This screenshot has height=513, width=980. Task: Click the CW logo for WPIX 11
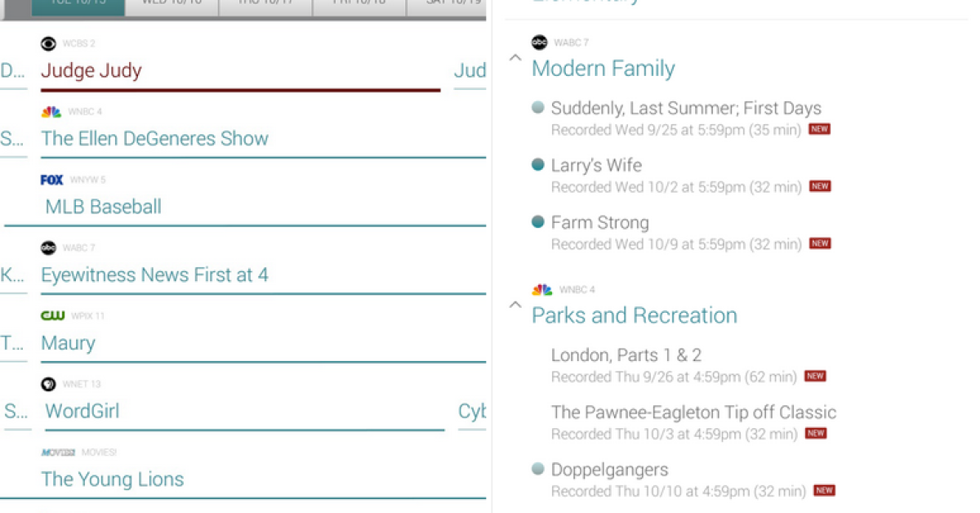(x=52, y=316)
